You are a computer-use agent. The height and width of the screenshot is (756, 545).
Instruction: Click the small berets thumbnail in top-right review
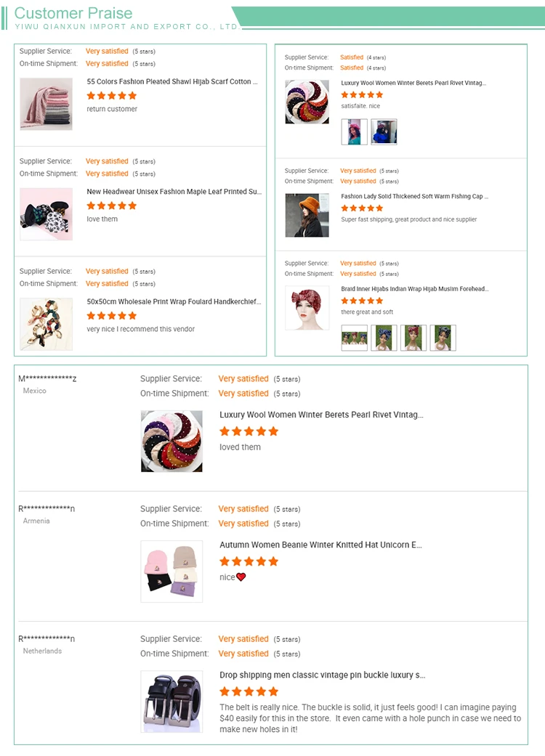(x=307, y=102)
